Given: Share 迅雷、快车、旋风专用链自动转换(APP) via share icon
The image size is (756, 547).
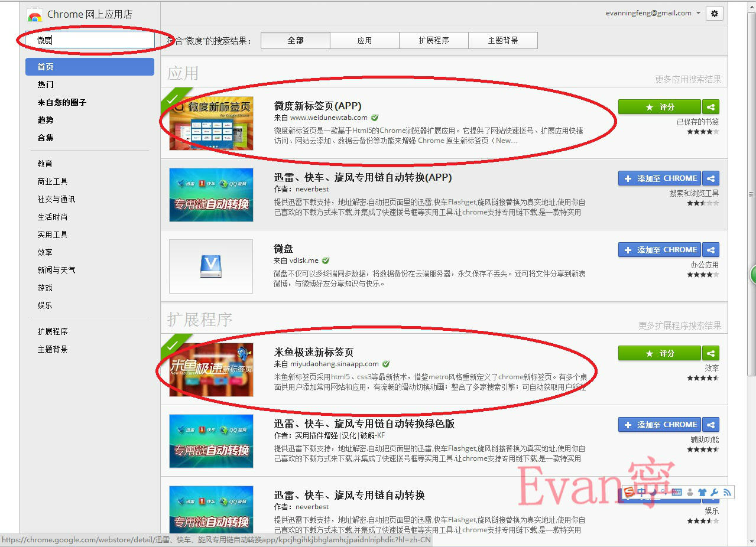Looking at the screenshot, I should pos(710,178).
